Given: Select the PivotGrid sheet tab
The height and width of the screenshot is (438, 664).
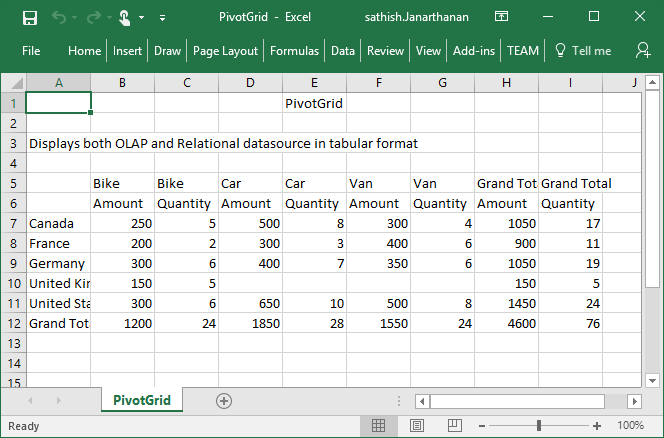Looking at the screenshot, I should [141, 400].
